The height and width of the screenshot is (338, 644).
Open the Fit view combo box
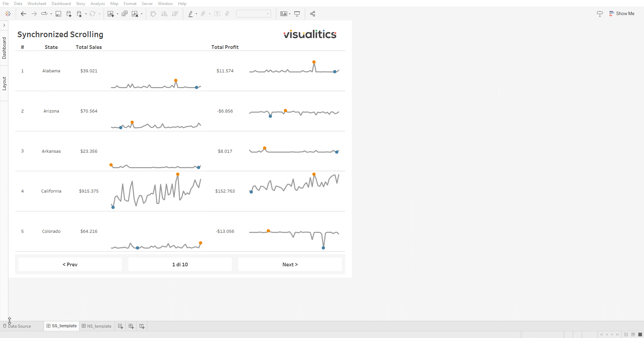254,14
